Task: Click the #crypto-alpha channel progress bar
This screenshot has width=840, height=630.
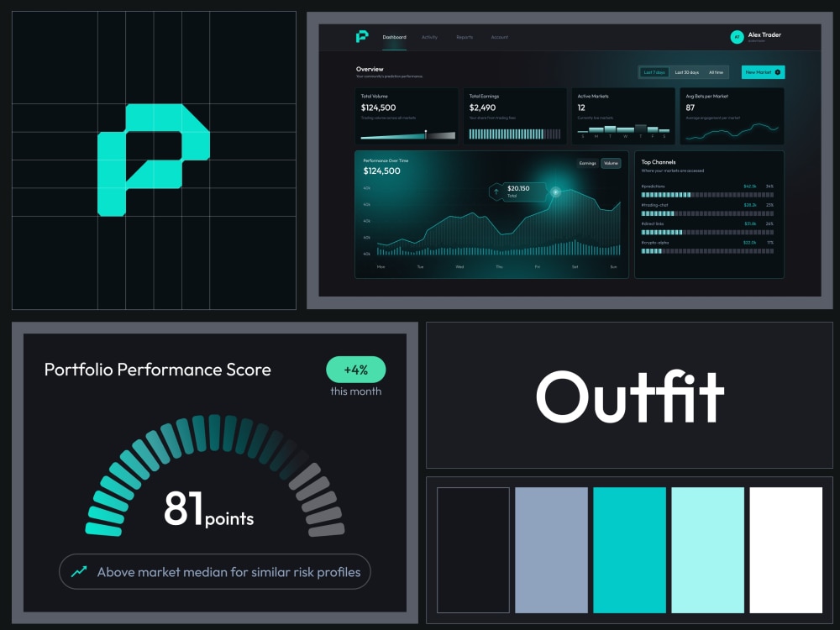Action: [x=707, y=251]
